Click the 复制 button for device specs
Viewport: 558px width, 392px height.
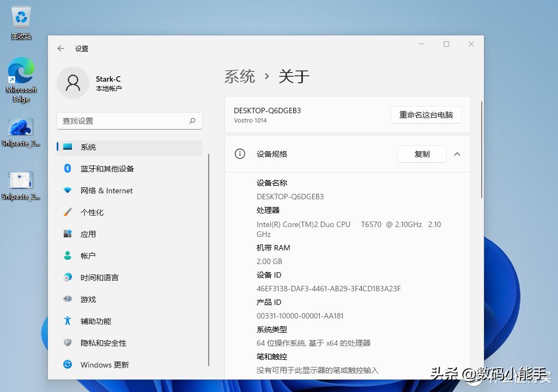pyautogui.click(x=421, y=154)
